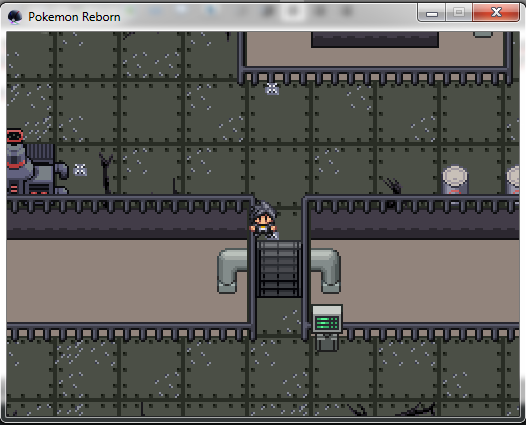Click the left curved gray pipe

pyautogui.click(x=233, y=270)
